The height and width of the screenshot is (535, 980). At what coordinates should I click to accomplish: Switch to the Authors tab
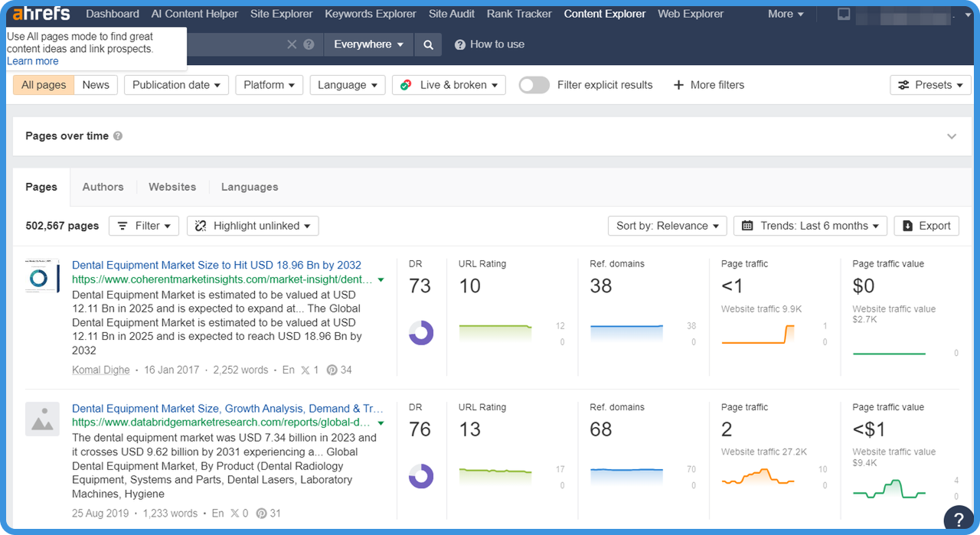[103, 187]
